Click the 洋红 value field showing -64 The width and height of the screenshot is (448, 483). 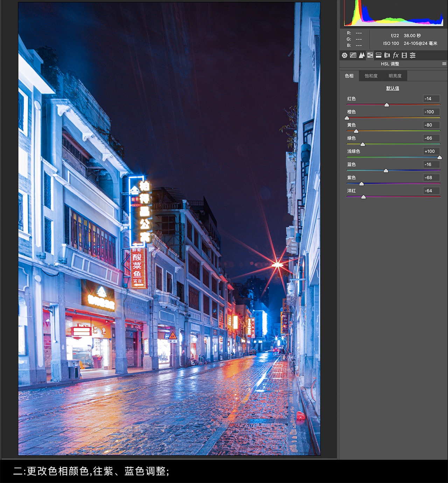pyautogui.click(x=431, y=191)
